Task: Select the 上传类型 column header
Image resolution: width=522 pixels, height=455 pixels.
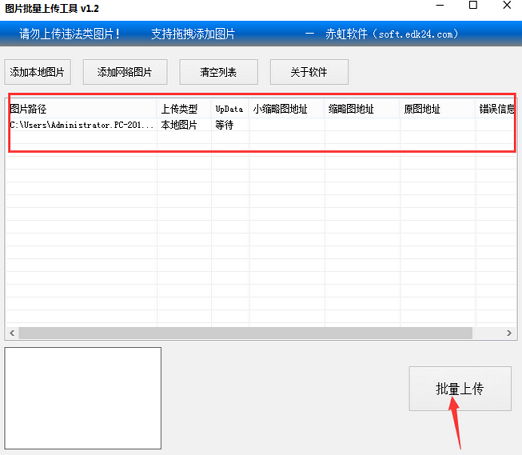Action: pos(184,109)
